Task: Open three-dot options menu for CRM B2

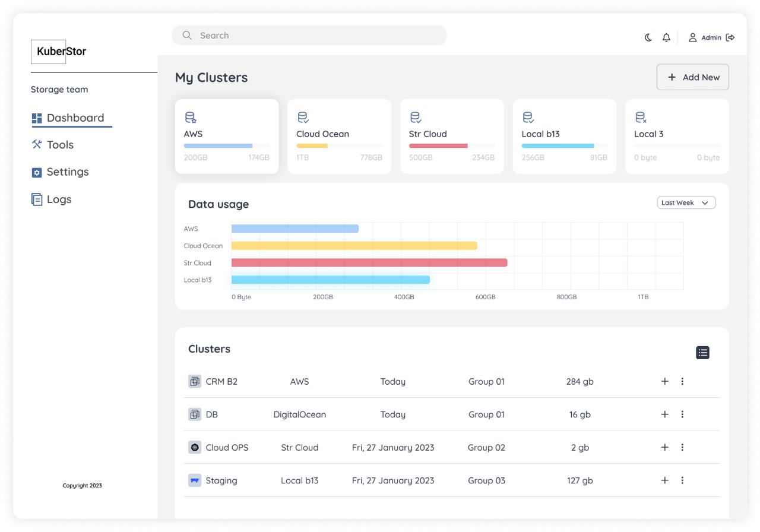Action: pos(682,381)
